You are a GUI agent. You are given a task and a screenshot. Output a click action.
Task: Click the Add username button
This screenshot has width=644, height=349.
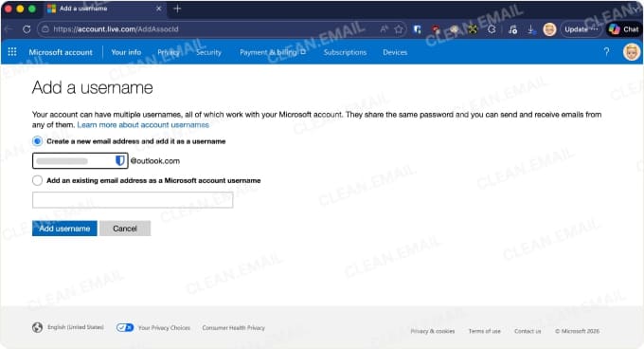click(x=64, y=229)
